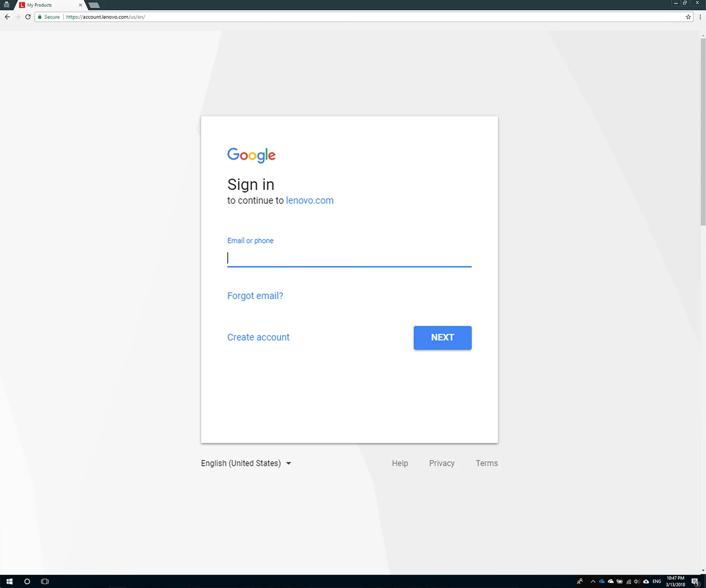Open the volume speaker tray icon
This screenshot has height=588, width=706.
[x=637, y=581]
